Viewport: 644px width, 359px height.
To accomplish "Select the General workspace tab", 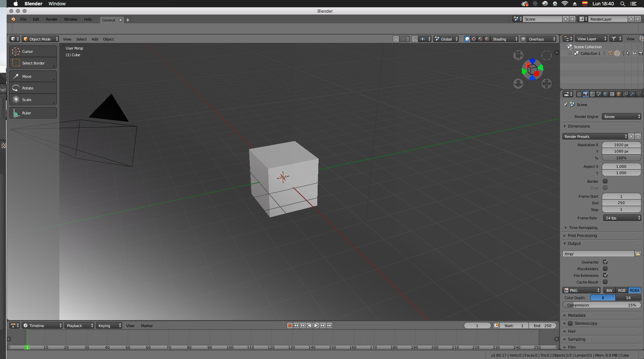I will pyautogui.click(x=109, y=20).
